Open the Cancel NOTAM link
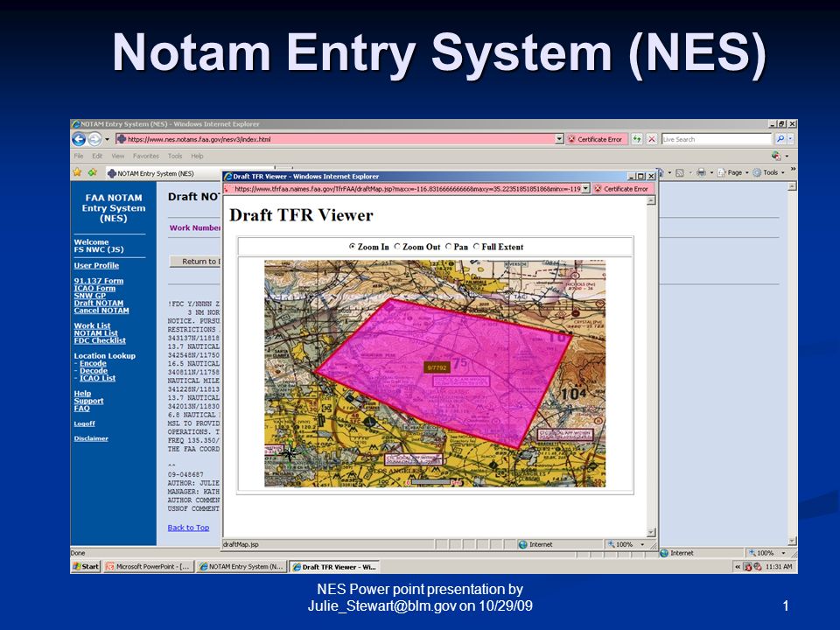 tap(101, 310)
